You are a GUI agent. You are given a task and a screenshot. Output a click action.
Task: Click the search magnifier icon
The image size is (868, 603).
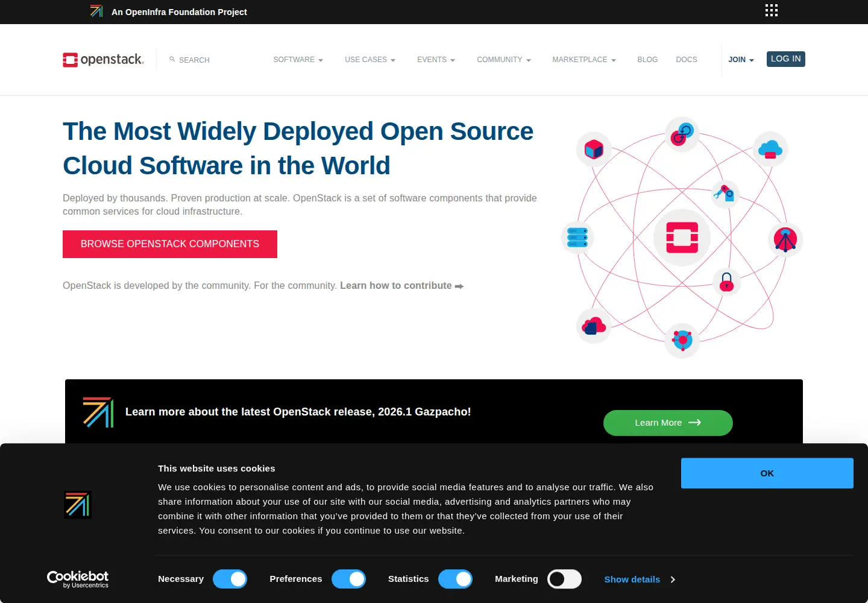click(x=172, y=59)
